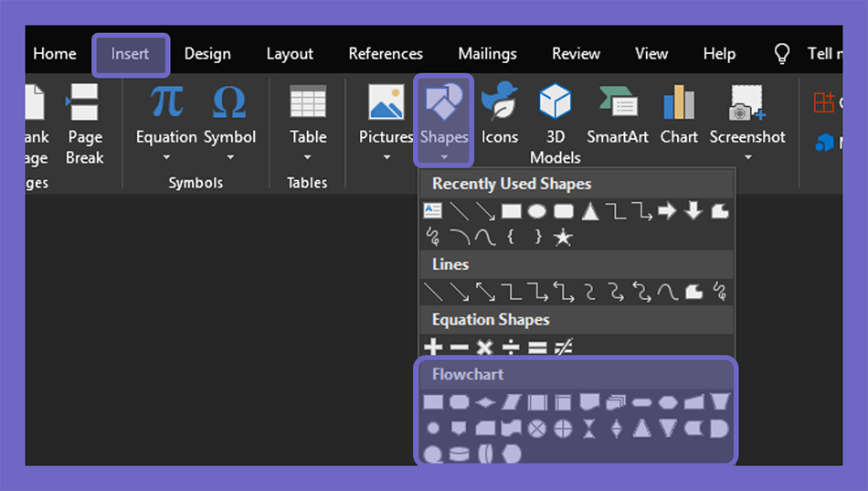Open the Table dropdown arrow
868x491 pixels.
[308, 157]
